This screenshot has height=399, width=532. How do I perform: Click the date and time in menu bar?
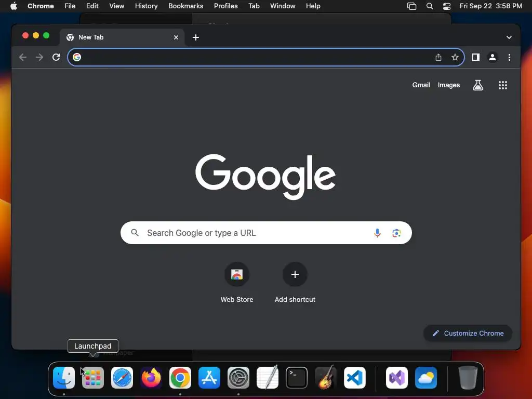click(x=490, y=6)
